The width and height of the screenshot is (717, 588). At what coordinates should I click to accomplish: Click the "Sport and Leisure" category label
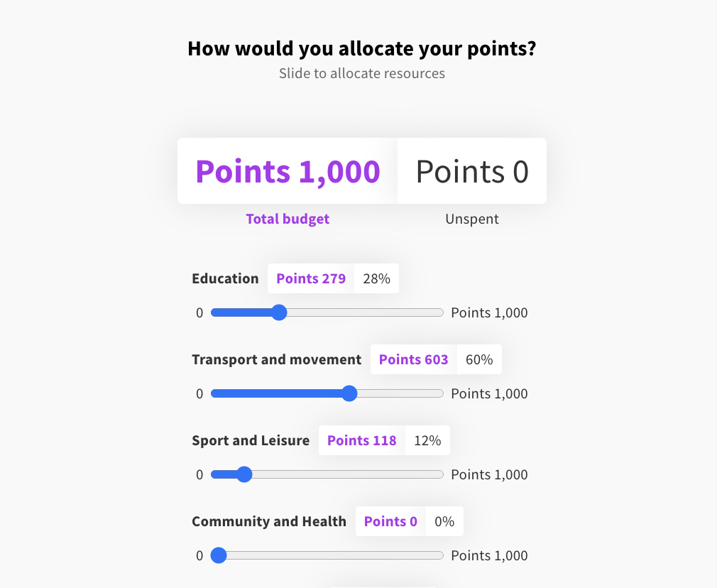point(251,440)
